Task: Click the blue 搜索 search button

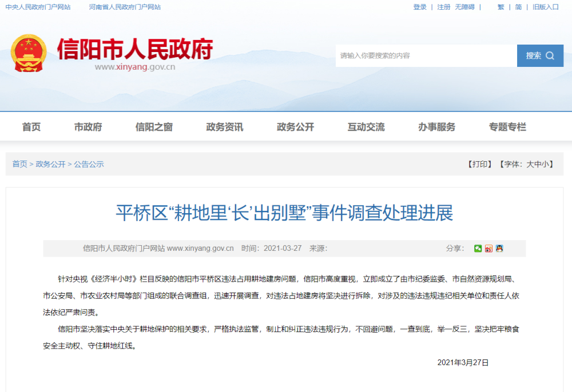Action: click(x=540, y=55)
